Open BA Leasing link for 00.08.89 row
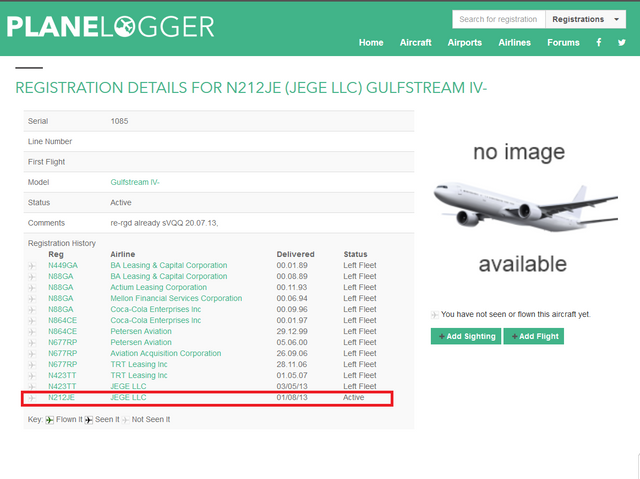640x479 pixels. tap(169, 276)
